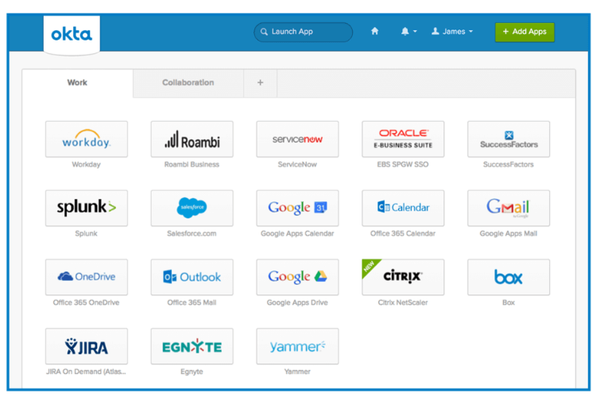Launch the Gmail app tile
This screenshot has height=401, width=600.
click(509, 208)
